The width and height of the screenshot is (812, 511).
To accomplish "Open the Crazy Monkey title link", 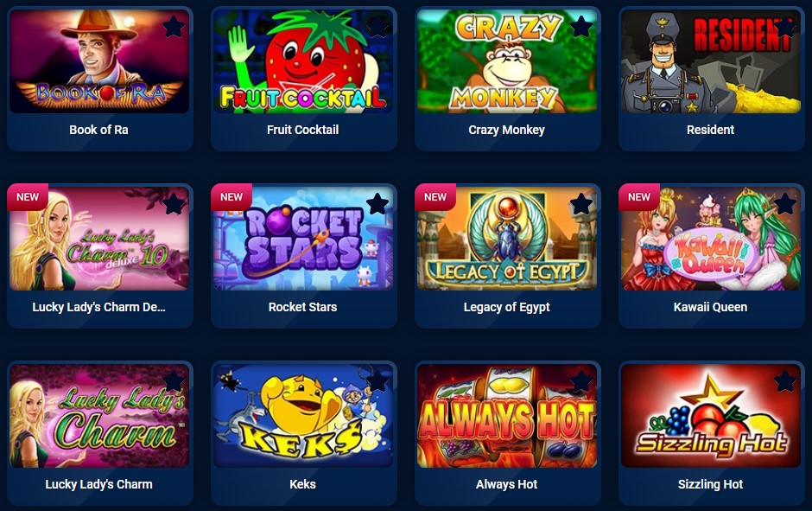I will [506, 130].
